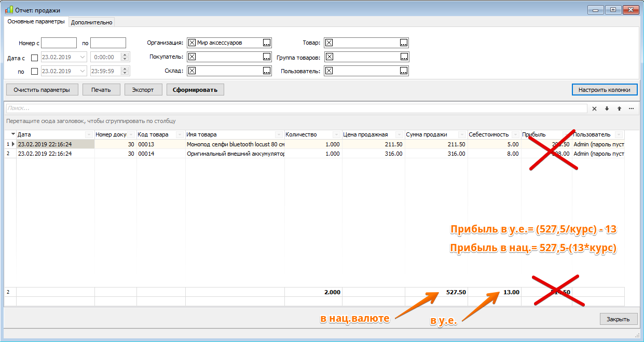Open the Сумма продажи column filter dropdown
Image resolution: width=644 pixels, height=342 pixels.
pos(463,135)
